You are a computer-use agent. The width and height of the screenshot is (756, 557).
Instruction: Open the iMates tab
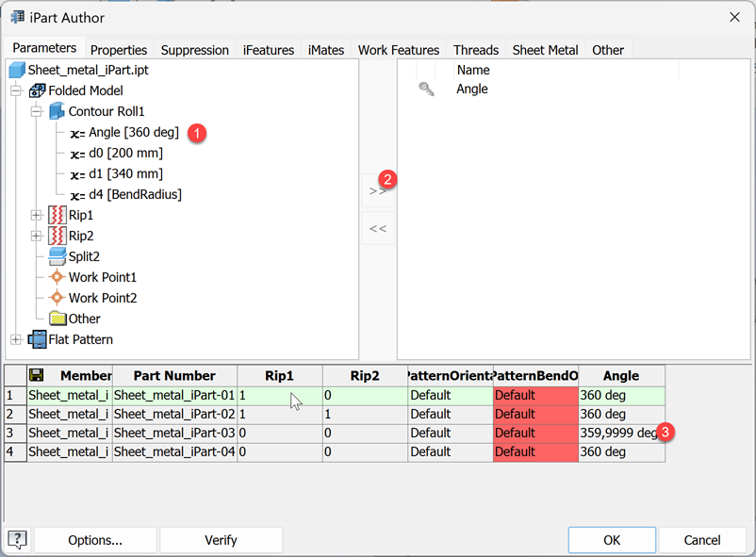tap(326, 50)
